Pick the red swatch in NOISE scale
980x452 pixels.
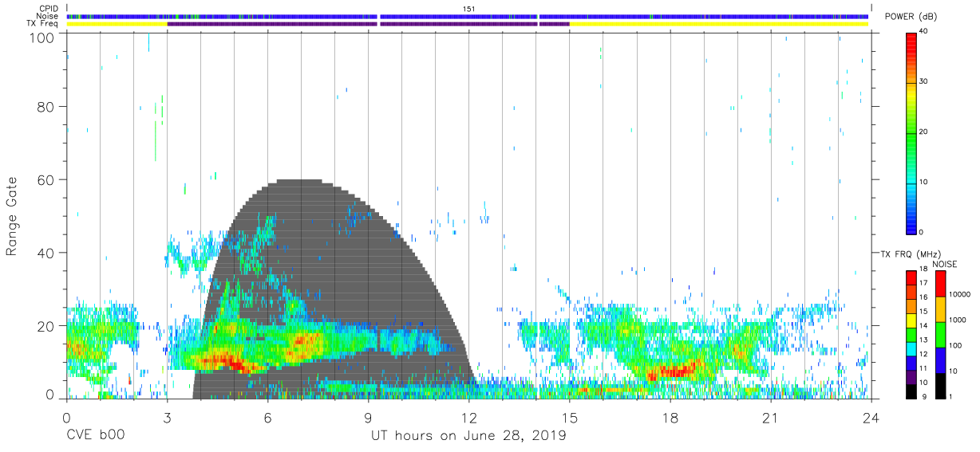point(940,284)
